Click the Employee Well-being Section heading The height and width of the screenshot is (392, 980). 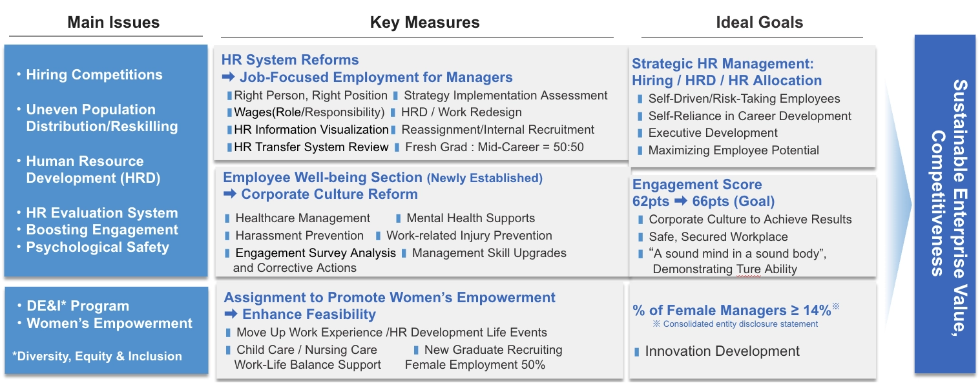tap(322, 177)
